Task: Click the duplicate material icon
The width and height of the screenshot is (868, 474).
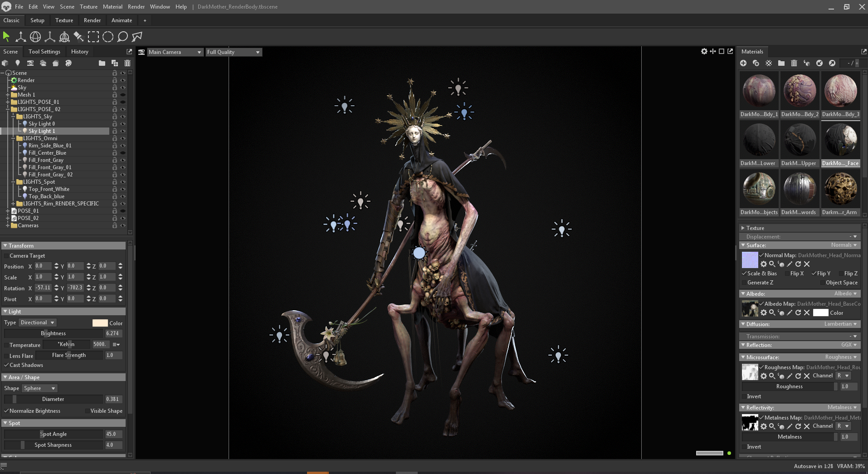Action: [756, 63]
